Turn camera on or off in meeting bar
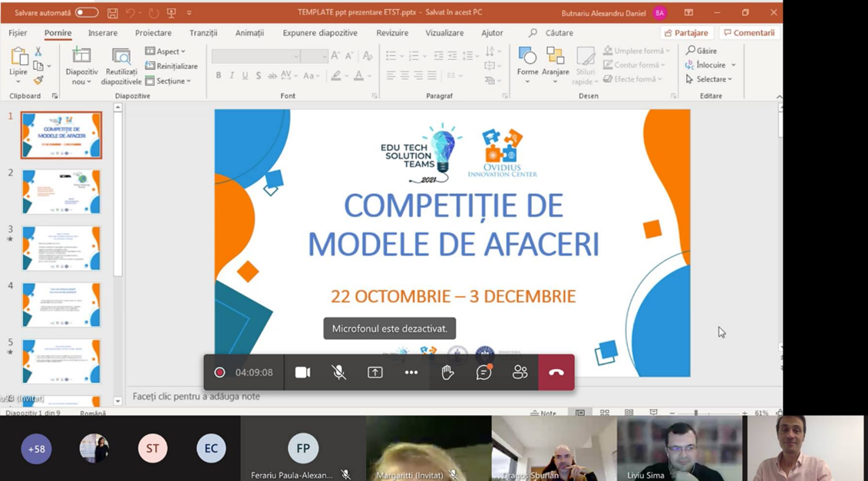868x481 pixels. [302, 372]
